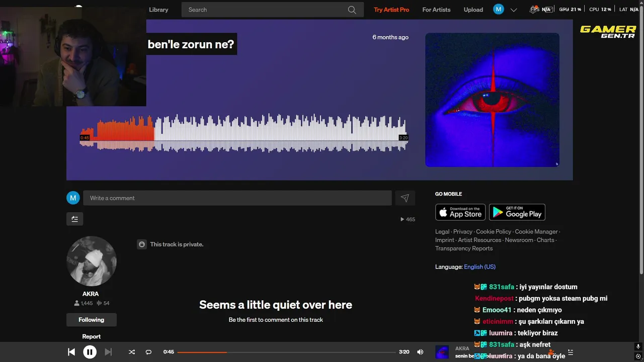Open the Library tab
This screenshot has width=644, height=362.
(158, 10)
